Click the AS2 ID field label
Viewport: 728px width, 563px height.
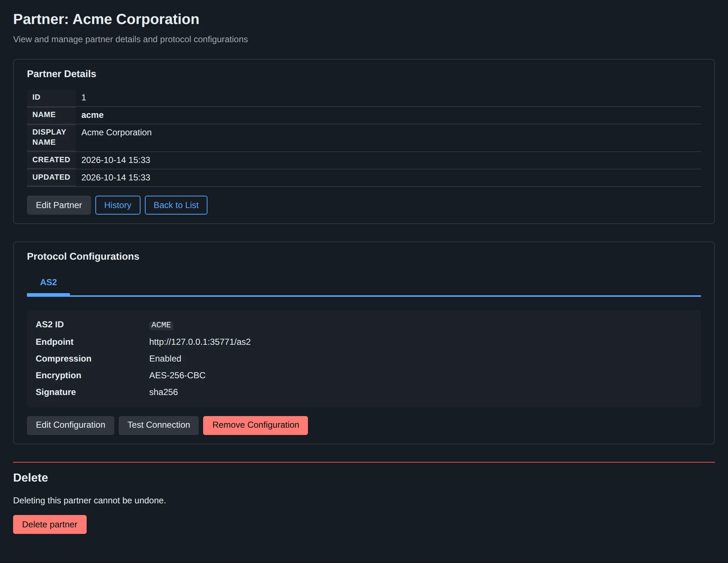50,324
